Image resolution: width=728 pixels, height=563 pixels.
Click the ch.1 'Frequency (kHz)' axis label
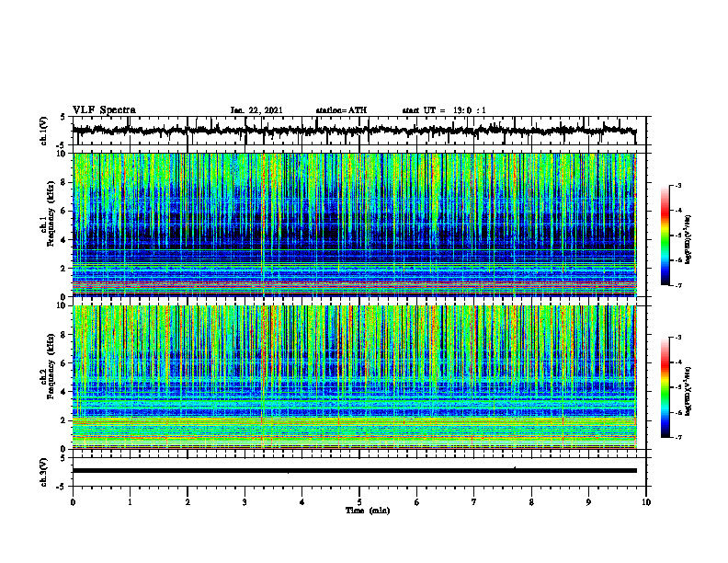click(51, 213)
